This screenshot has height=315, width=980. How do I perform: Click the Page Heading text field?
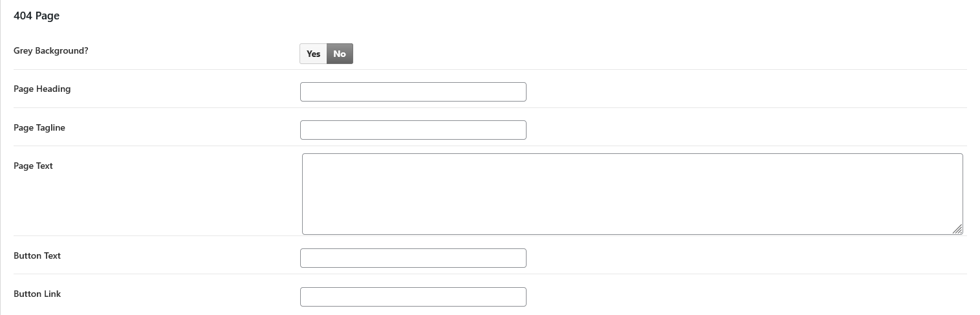click(x=413, y=92)
